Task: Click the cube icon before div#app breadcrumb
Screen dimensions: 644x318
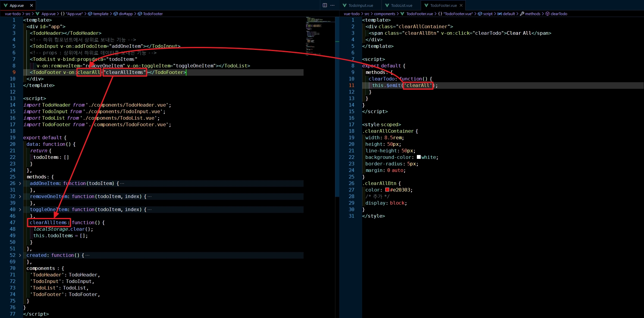Action: coord(116,14)
